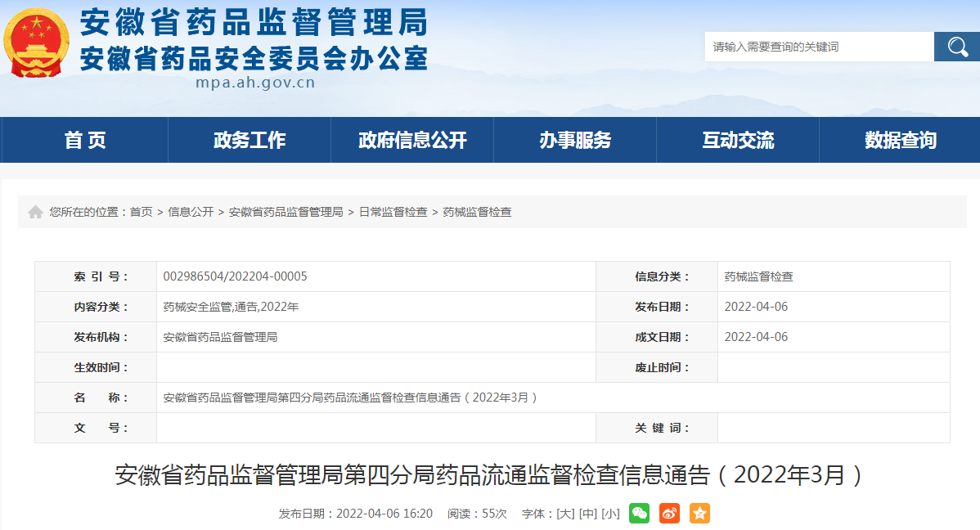This screenshot has width=980, height=530.
Task: Click the orange star favorites icon
Action: [x=700, y=513]
